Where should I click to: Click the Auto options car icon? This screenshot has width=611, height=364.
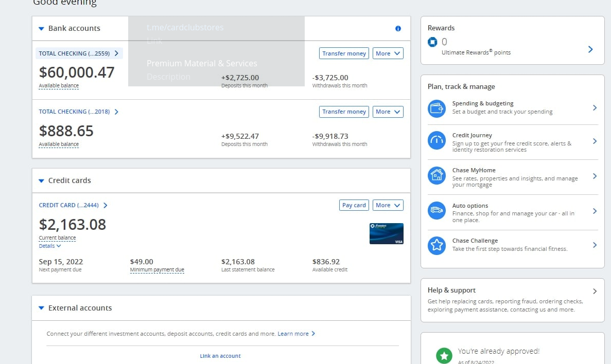(x=437, y=211)
